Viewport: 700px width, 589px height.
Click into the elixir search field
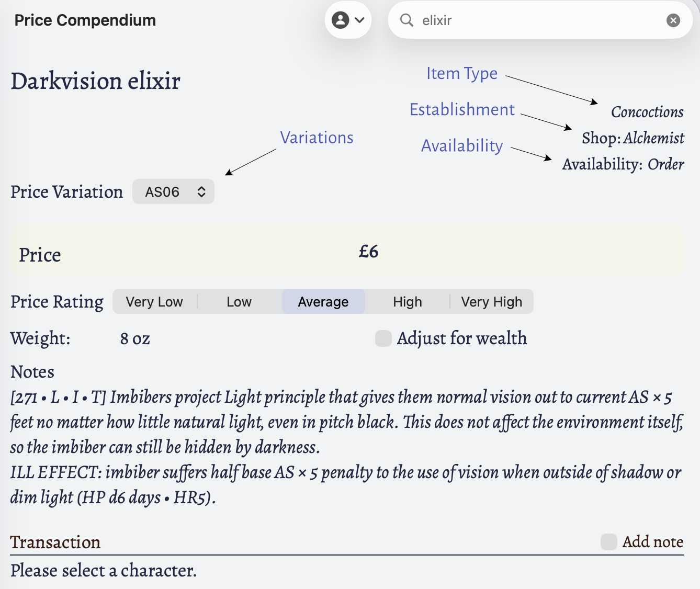539,20
